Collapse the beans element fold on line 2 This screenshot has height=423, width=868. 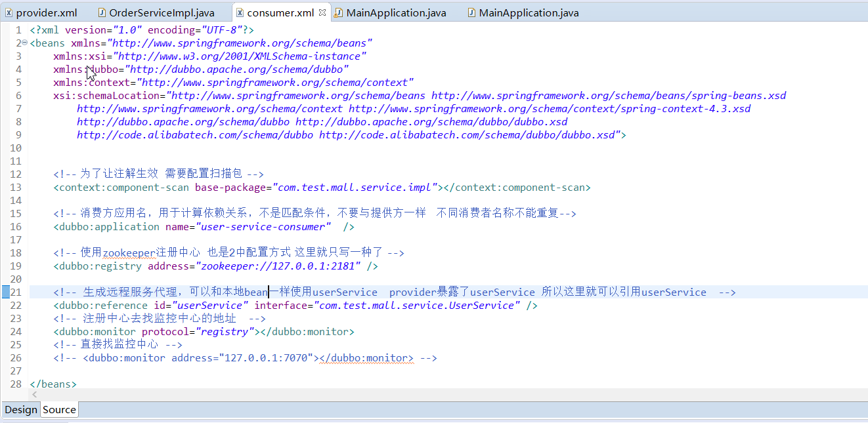25,43
